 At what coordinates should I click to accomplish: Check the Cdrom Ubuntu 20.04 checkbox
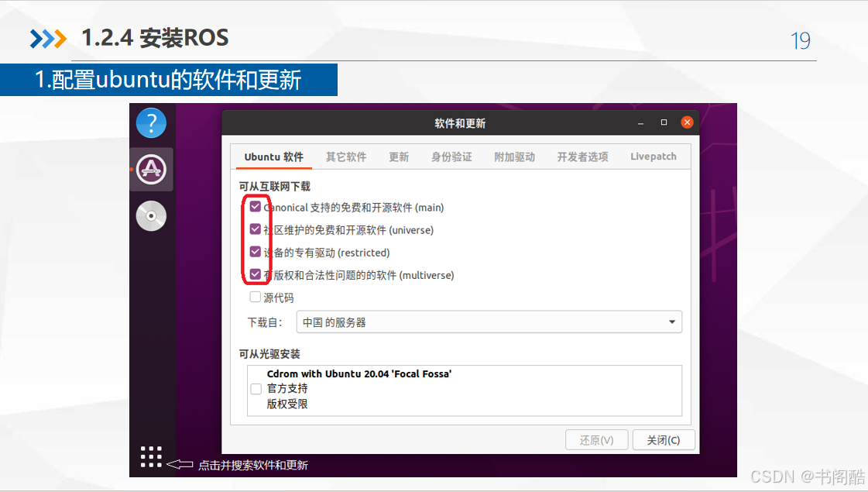[x=256, y=389]
